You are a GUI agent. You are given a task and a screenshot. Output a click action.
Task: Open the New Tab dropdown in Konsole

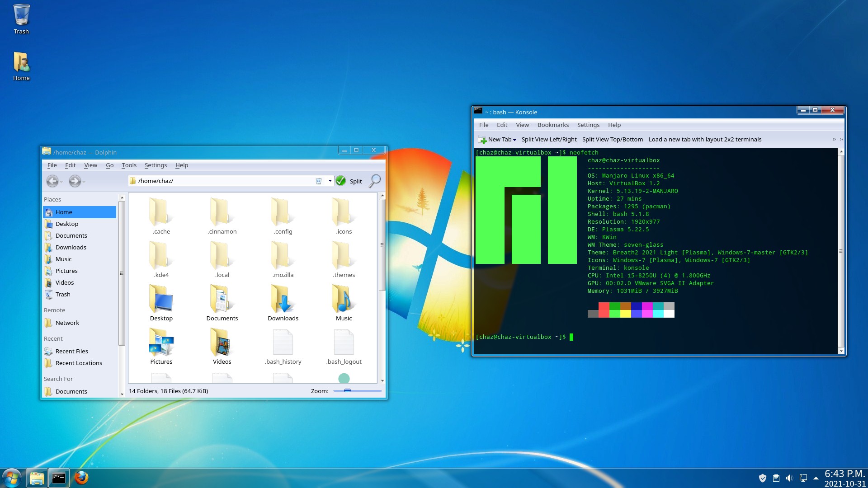[x=514, y=140]
